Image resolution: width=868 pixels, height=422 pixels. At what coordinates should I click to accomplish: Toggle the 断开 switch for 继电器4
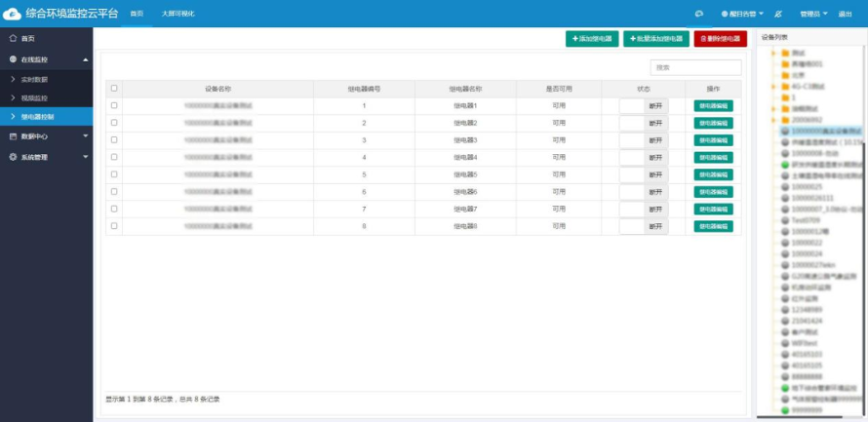(644, 158)
